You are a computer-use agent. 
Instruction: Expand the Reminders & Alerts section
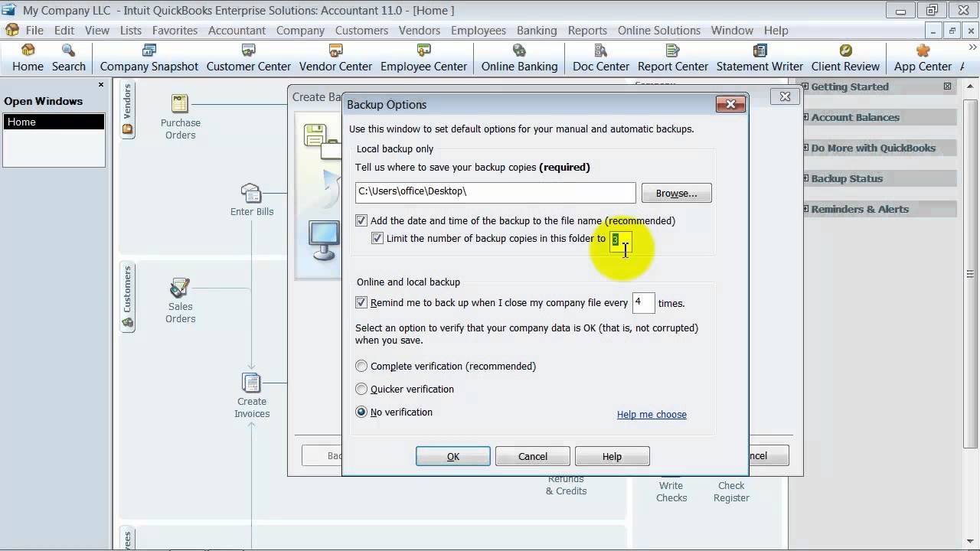coord(805,209)
